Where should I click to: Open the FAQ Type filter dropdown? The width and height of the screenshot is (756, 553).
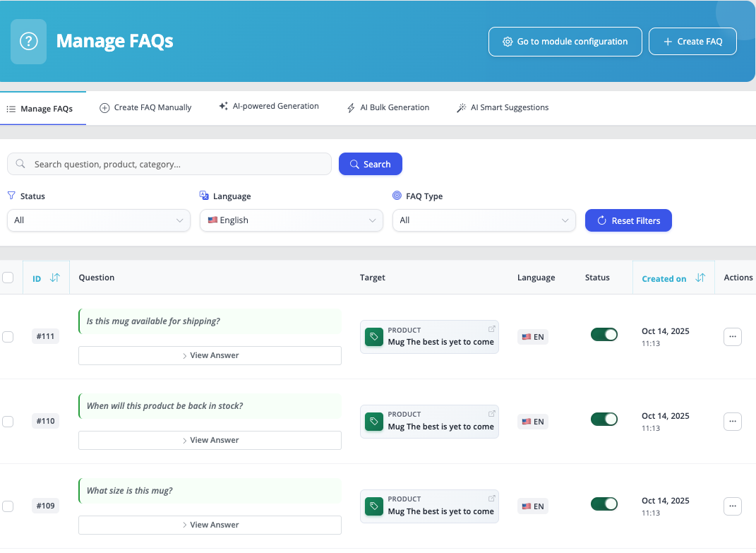pos(484,220)
